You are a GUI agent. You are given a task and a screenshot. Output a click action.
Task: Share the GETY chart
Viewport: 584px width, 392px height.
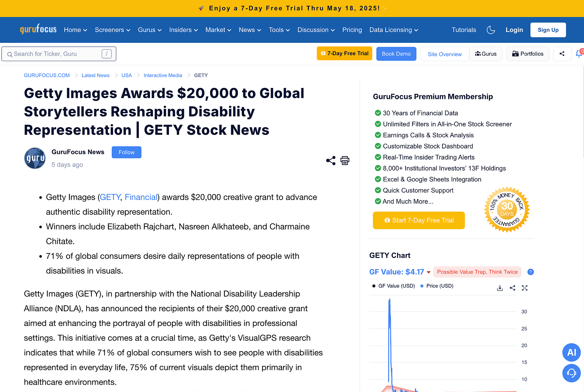point(512,288)
